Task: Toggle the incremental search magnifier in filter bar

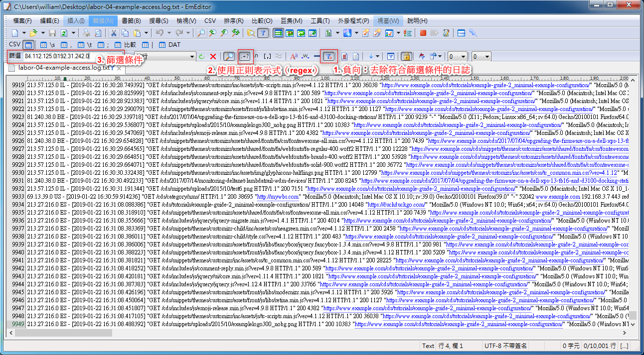Action: coord(229,57)
